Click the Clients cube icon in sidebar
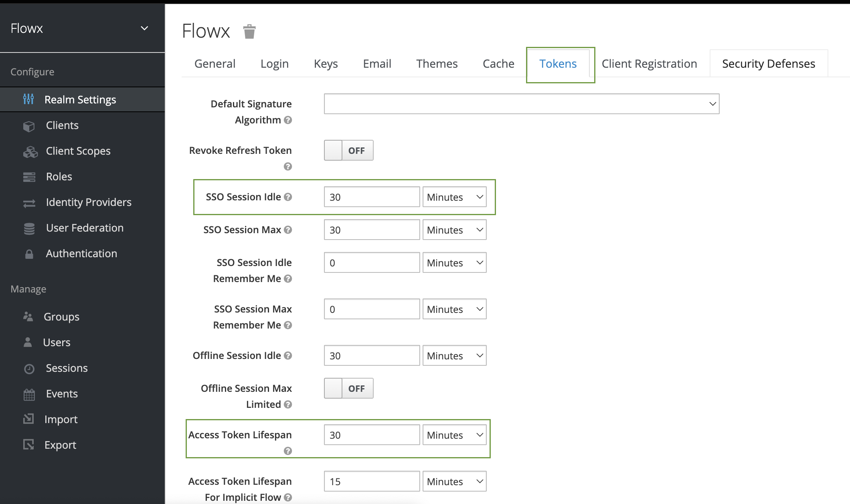The height and width of the screenshot is (504, 850). (29, 126)
